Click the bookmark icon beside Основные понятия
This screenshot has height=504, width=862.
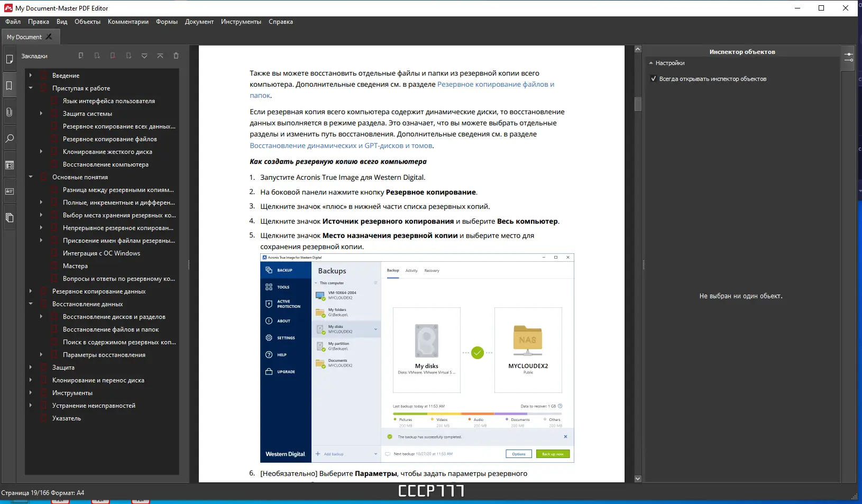(44, 177)
